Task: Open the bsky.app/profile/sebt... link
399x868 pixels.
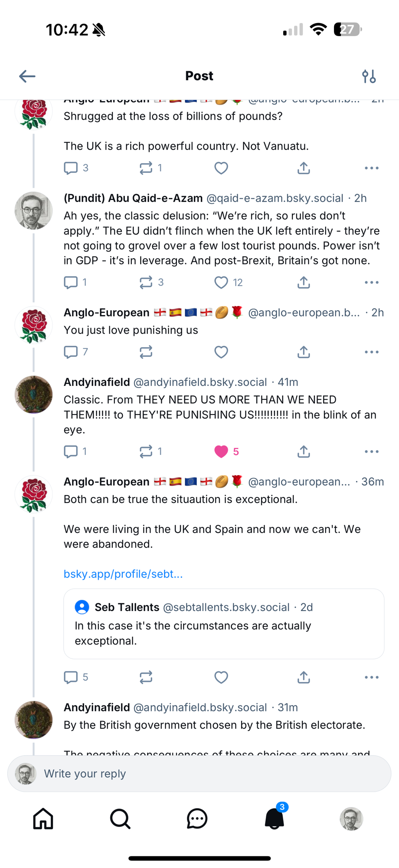Action: click(x=123, y=574)
